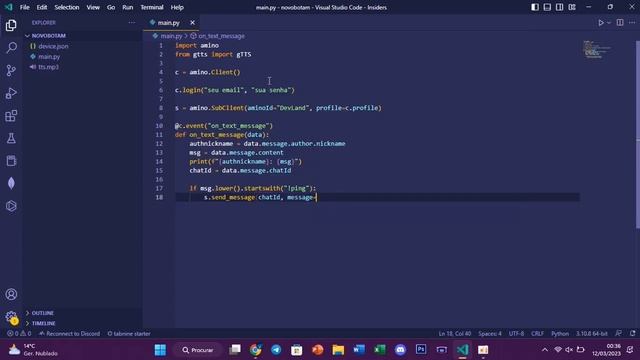Open the Accounts icon in activity bar
This screenshot has height=360, width=640.
[x=11, y=294]
